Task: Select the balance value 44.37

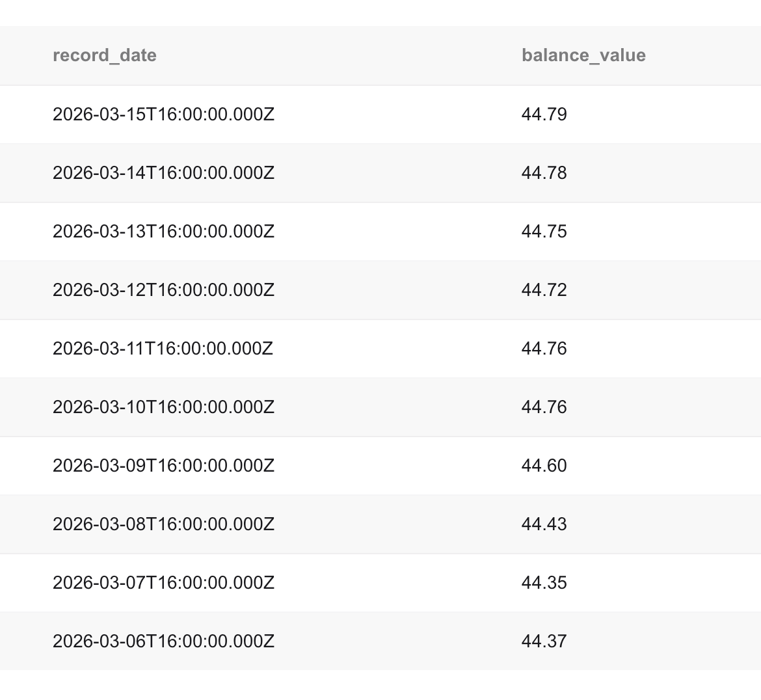Action: [x=544, y=641]
